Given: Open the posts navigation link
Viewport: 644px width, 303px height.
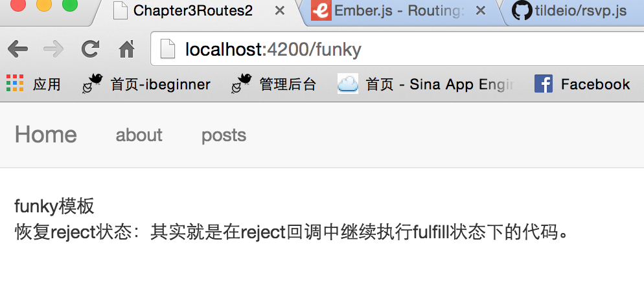Looking at the screenshot, I should [224, 135].
